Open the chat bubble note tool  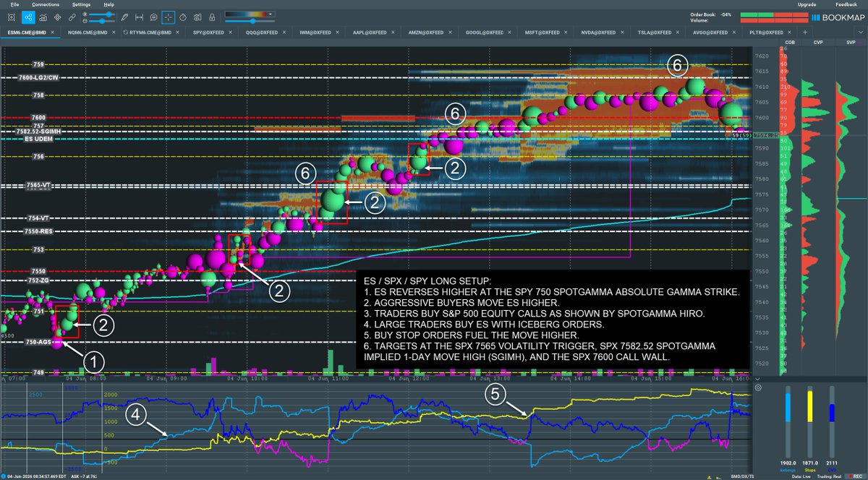(153, 17)
